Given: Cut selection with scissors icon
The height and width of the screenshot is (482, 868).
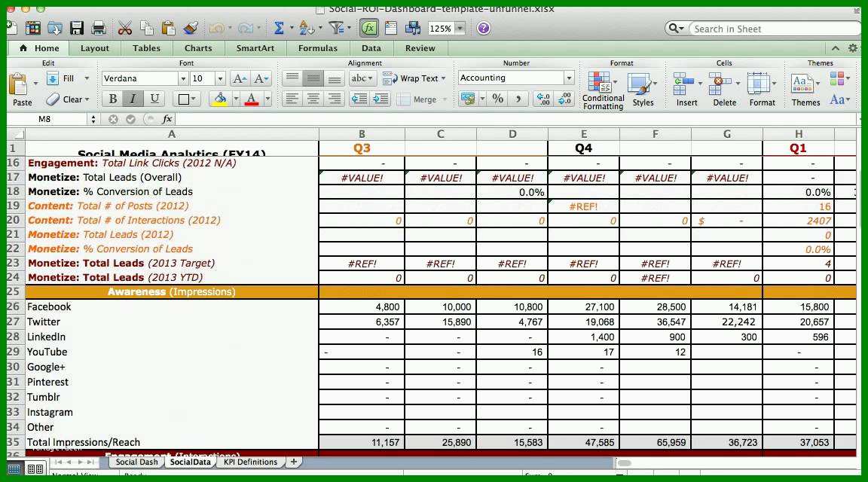Looking at the screenshot, I should coord(124,28).
